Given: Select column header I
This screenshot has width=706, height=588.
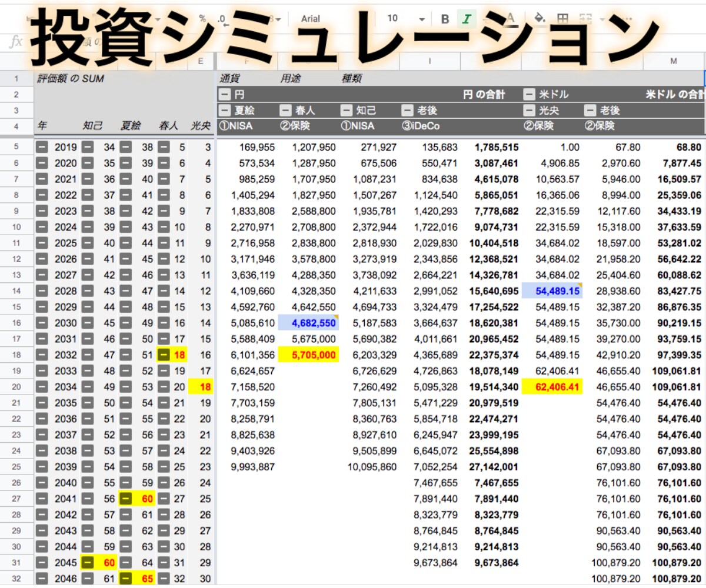Looking at the screenshot, I should click(x=430, y=61).
